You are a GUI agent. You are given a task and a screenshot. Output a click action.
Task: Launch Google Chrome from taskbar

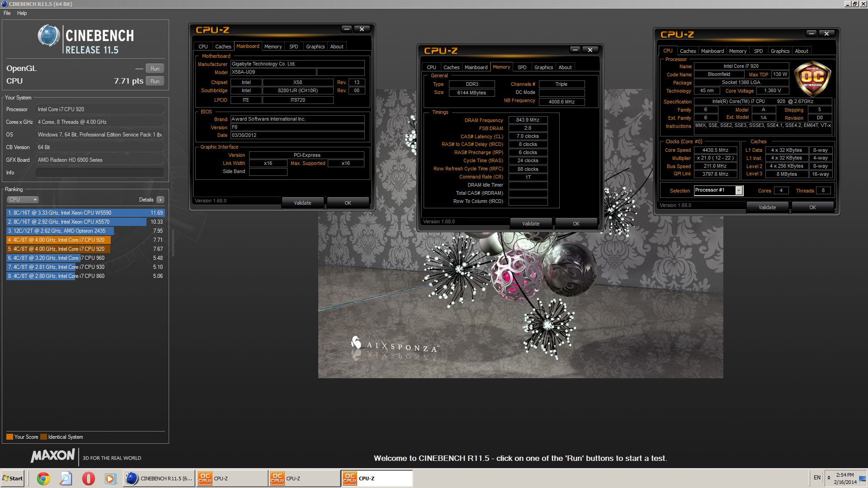click(43, 479)
